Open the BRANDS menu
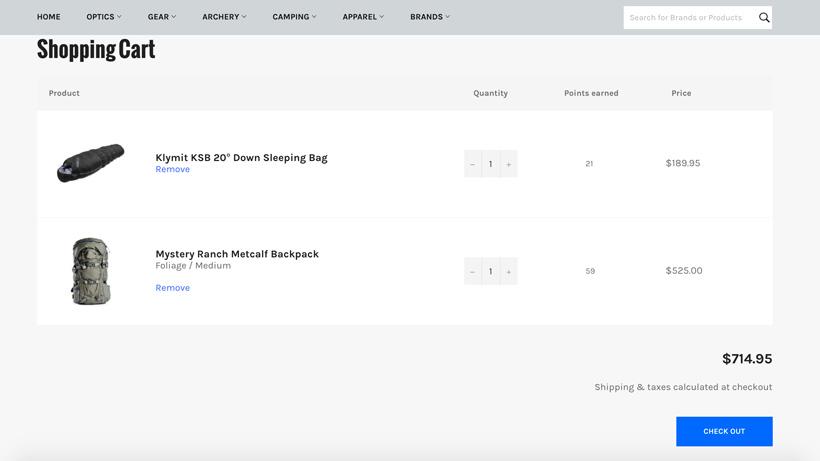Viewport: 820px width, 461px height. pos(429,17)
